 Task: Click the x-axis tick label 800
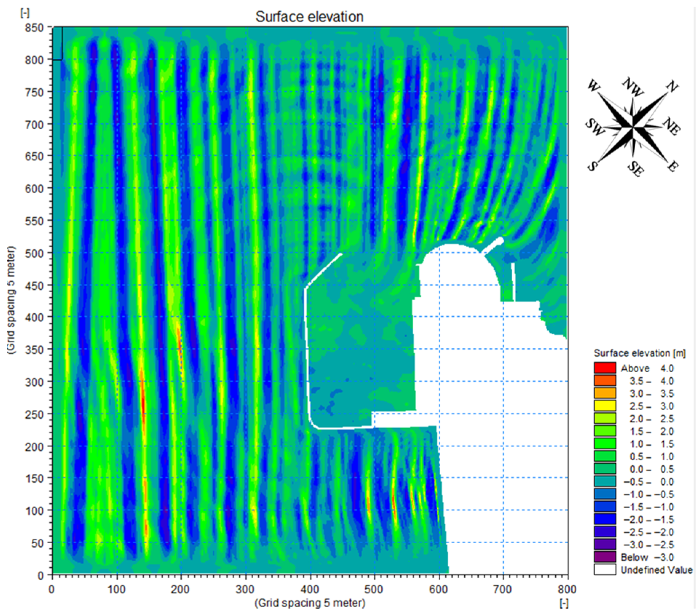click(x=567, y=589)
